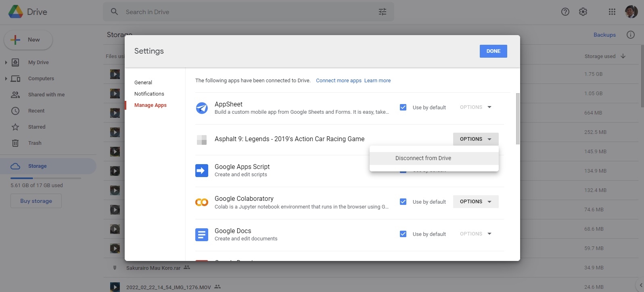Click the view details info icon
Image resolution: width=644 pixels, height=292 pixels.
point(631,35)
